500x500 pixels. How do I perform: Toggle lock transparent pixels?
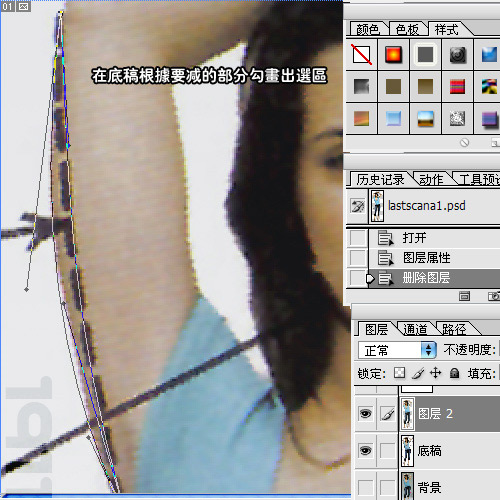(400, 373)
